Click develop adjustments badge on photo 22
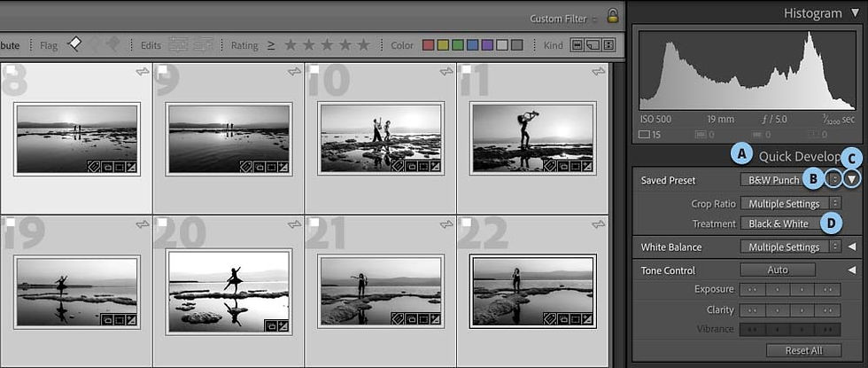The height and width of the screenshot is (368, 868). coord(588,320)
